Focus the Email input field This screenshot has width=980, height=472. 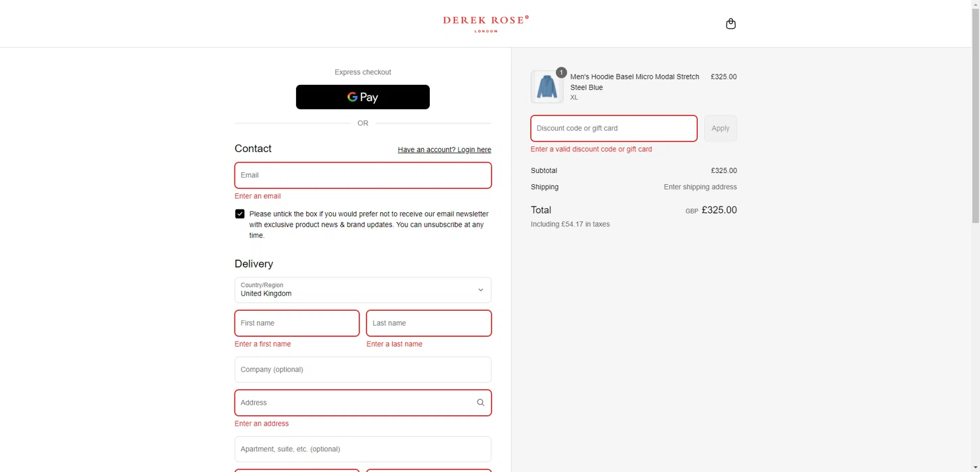click(x=363, y=176)
